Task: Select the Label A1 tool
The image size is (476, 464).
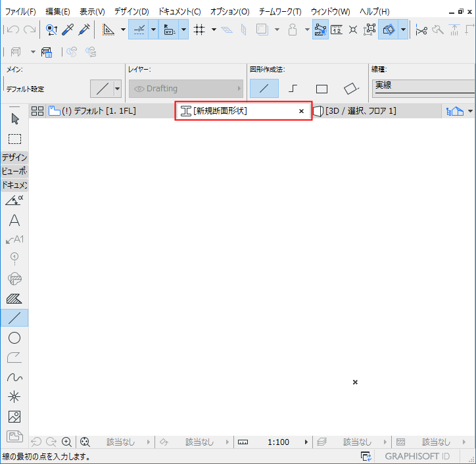Action: click(x=14, y=239)
